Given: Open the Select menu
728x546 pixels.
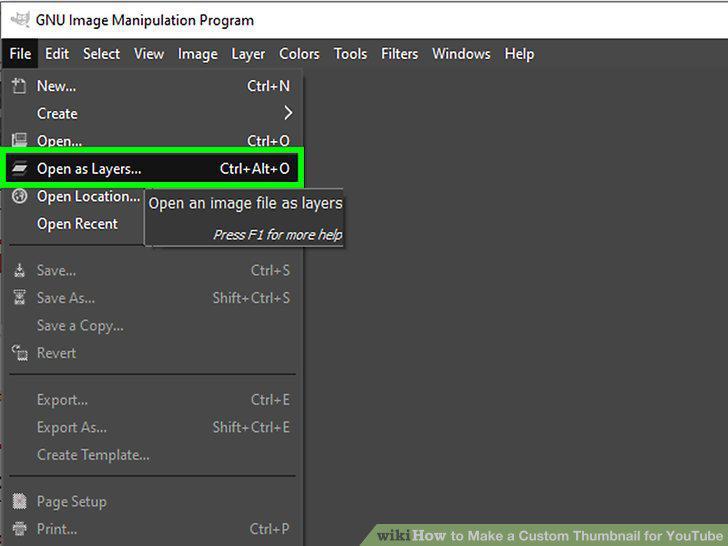Looking at the screenshot, I should pyautogui.click(x=101, y=53).
